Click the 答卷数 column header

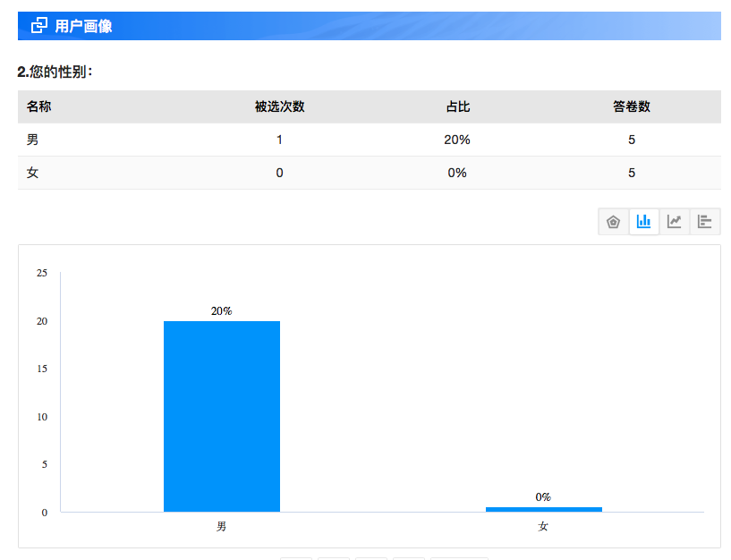click(x=631, y=106)
